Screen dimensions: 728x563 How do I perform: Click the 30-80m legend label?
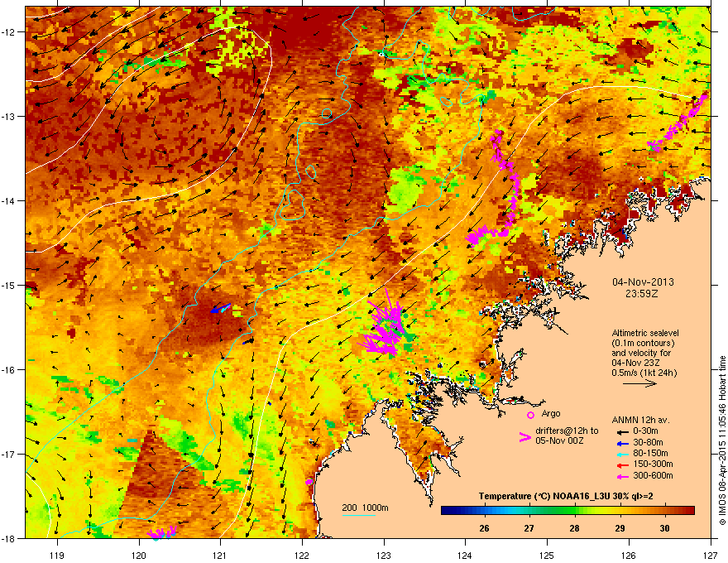(x=648, y=443)
